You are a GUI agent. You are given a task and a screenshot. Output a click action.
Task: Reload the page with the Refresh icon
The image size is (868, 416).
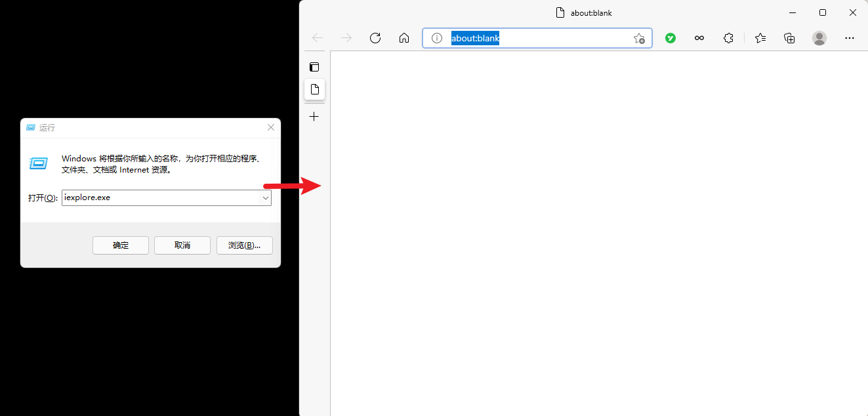tap(375, 38)
